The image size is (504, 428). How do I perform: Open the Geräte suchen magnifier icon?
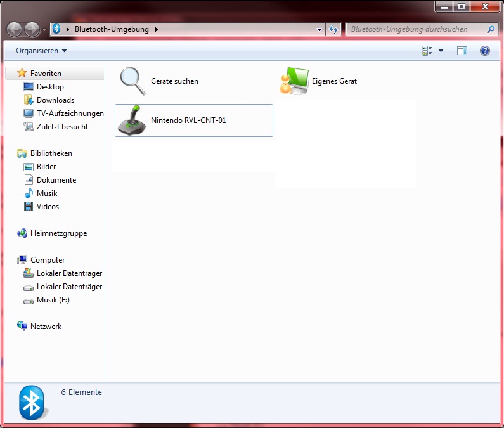point(131,81)
